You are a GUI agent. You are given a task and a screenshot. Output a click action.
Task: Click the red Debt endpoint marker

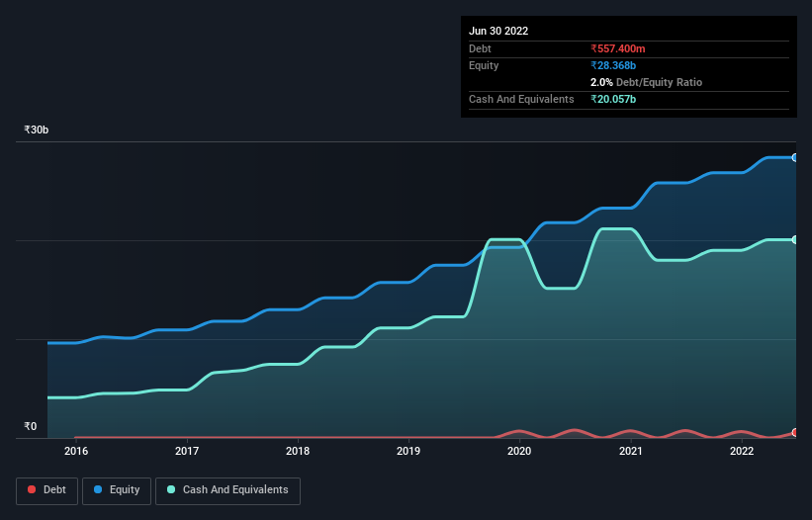tap(795, 433)
